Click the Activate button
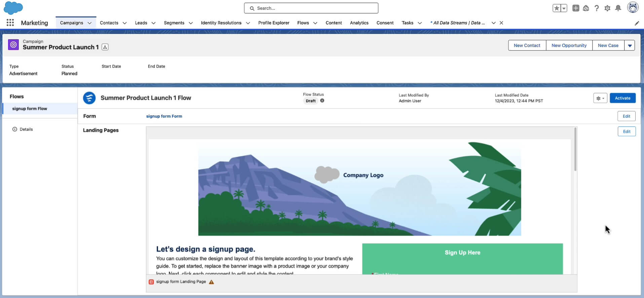The image size is (644, 298). click(x=622, y=98)
